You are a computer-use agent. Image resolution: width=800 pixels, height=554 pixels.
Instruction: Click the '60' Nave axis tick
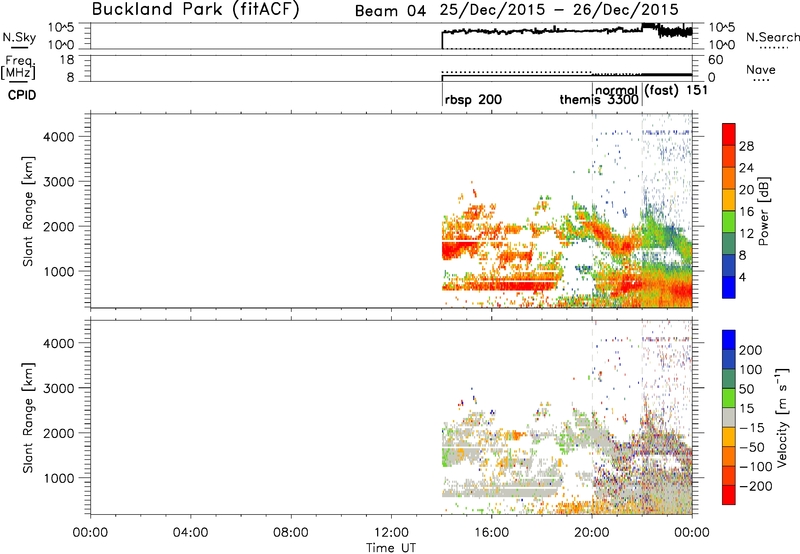pyautogui.click(x=715, y=60)
